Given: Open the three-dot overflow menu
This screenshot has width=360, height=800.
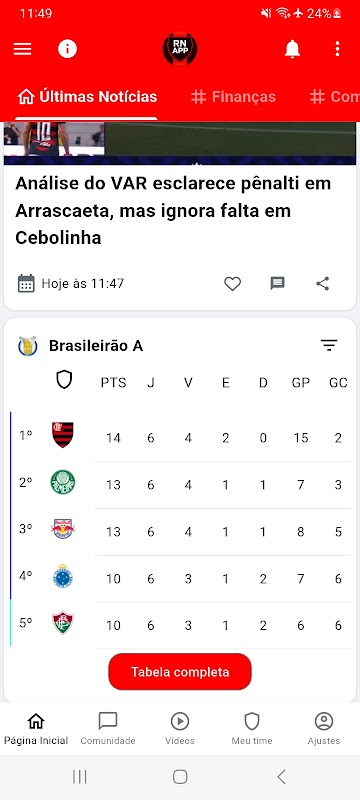Looking at the screenshot, I should pyautogui.click(x=337, y=49).
